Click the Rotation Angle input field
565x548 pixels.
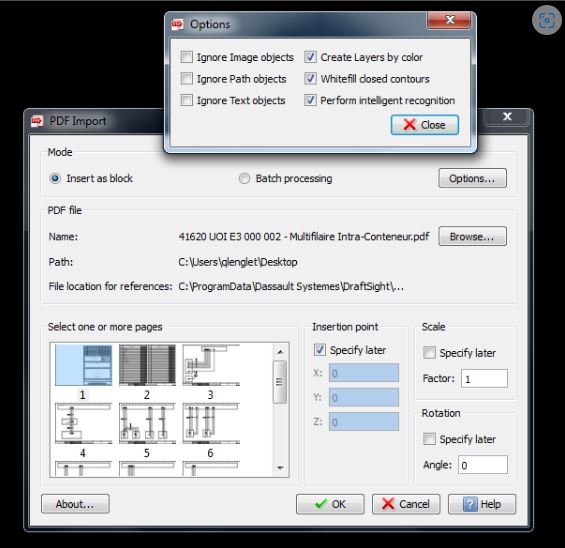click(x=482, y=465)
